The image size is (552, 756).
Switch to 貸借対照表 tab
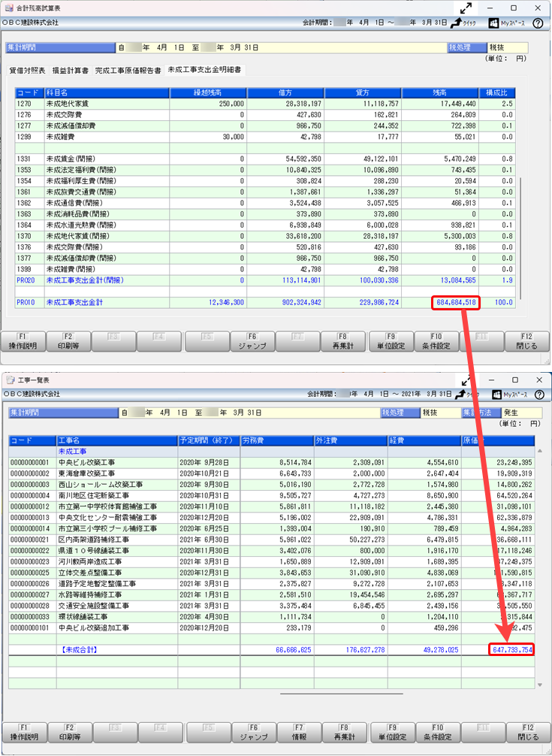tap(28, 71)
